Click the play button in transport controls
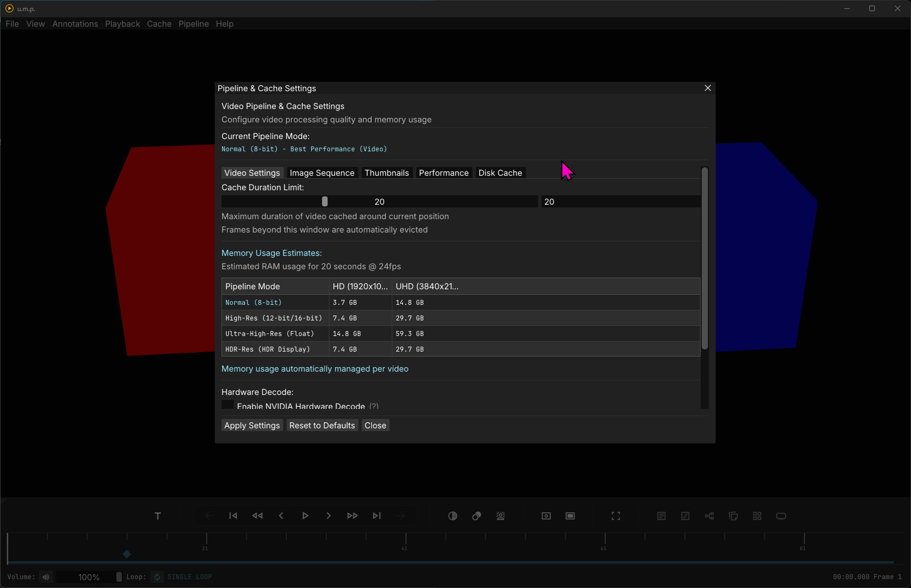Image resolution: width=911 pixels, height=588 pixels. click(x=305, y=516)
